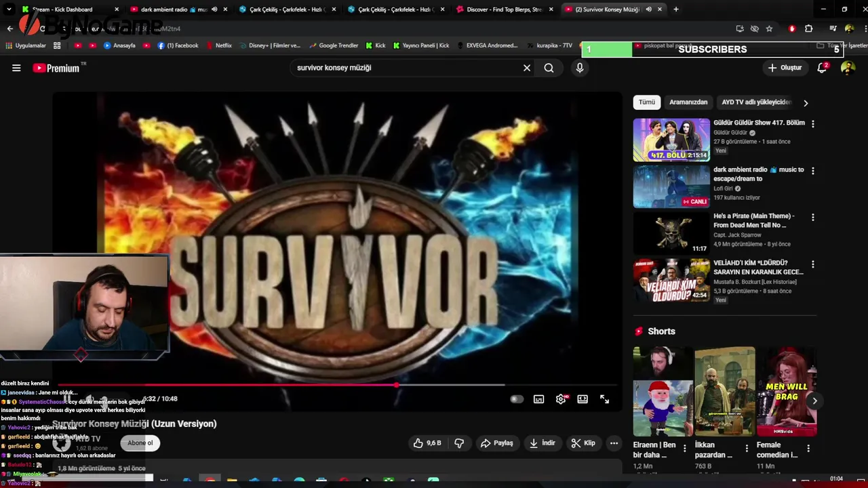Run search with magnifier icon
Image resolution: width=868 pixels, height=488 pixels.
click(x=549, y=68)
